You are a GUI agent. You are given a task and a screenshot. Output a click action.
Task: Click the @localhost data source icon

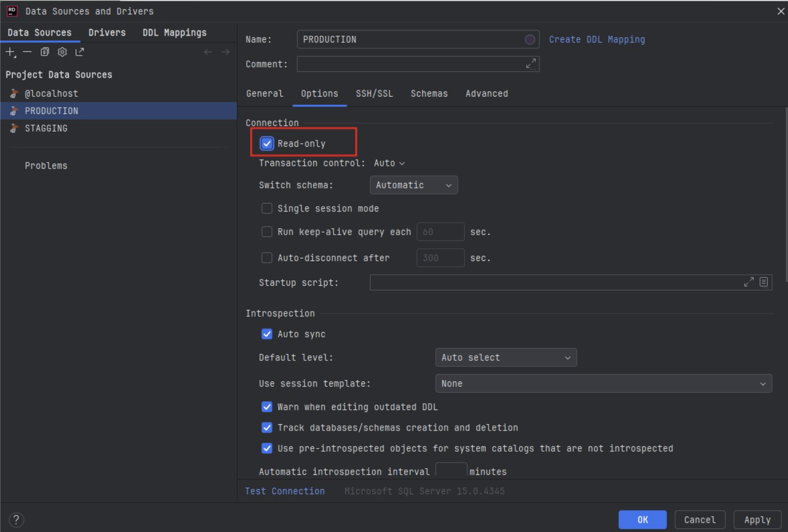(14, 93)
